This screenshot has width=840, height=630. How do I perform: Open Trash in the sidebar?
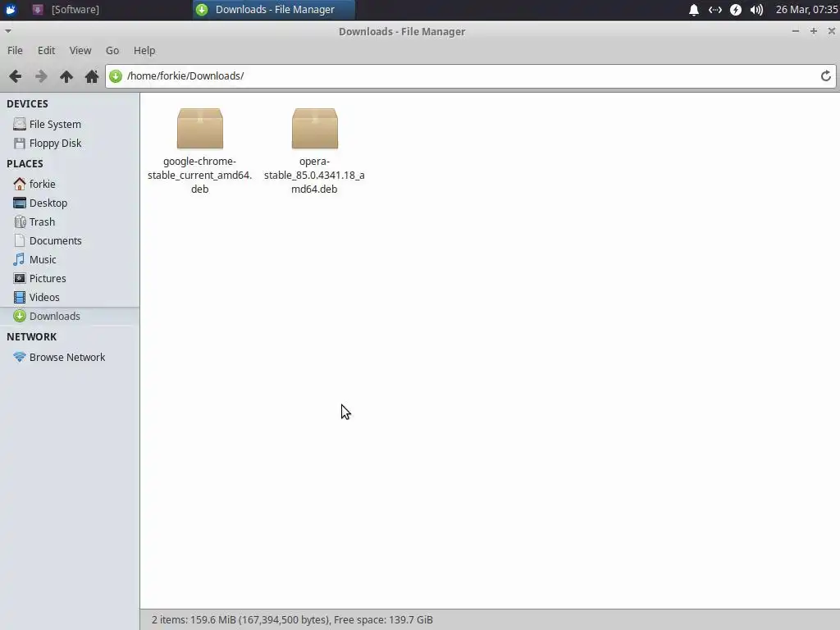(x=70, y=221)
